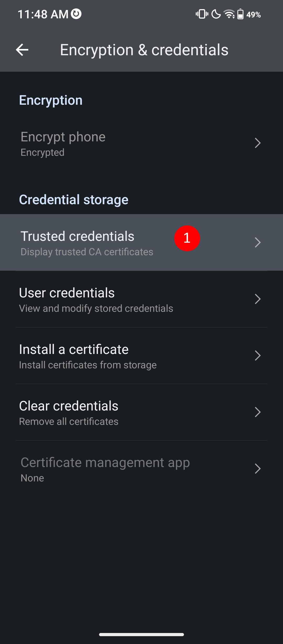Tap the vibrate mode status icon
Viewport: 283px width, 644px height.
(x=202, y=14)
